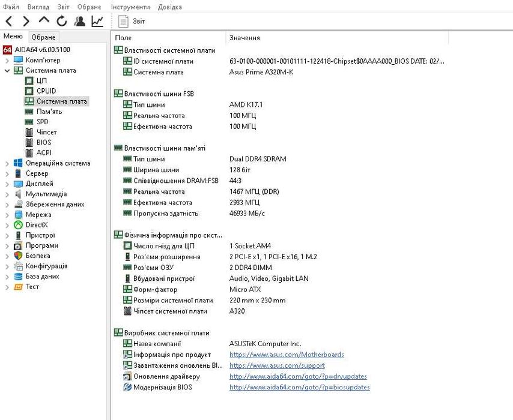Open the graph chart toolbar icon

(x=97, y=21)
